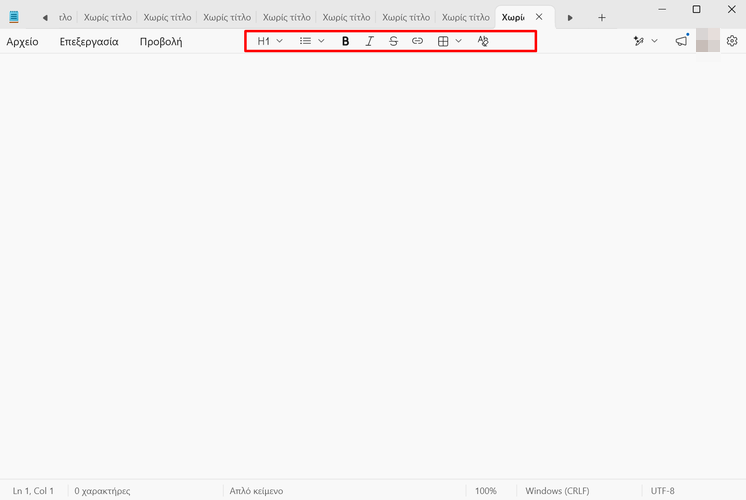Viewport: 746px width, 500px height.
Task: Click the UTF-8 encoding indicator
Action: 662,490
